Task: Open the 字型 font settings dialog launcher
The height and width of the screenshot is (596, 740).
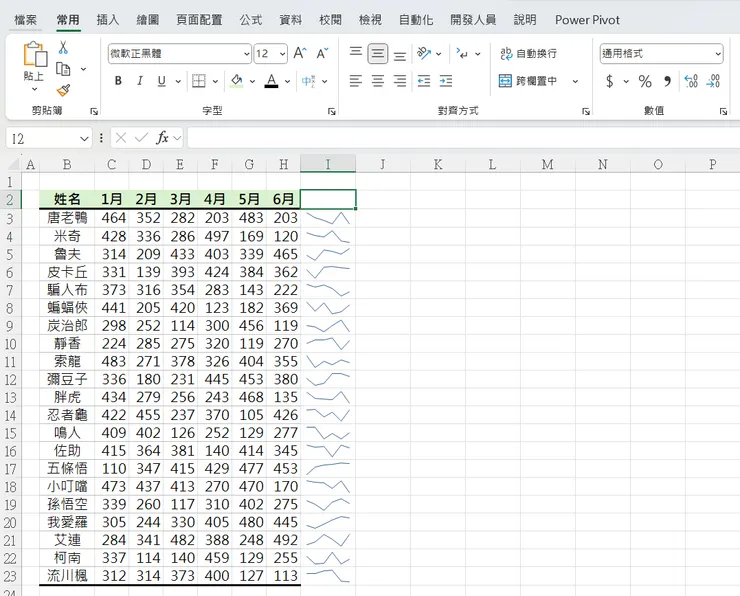Action: (x=332, y=111)
